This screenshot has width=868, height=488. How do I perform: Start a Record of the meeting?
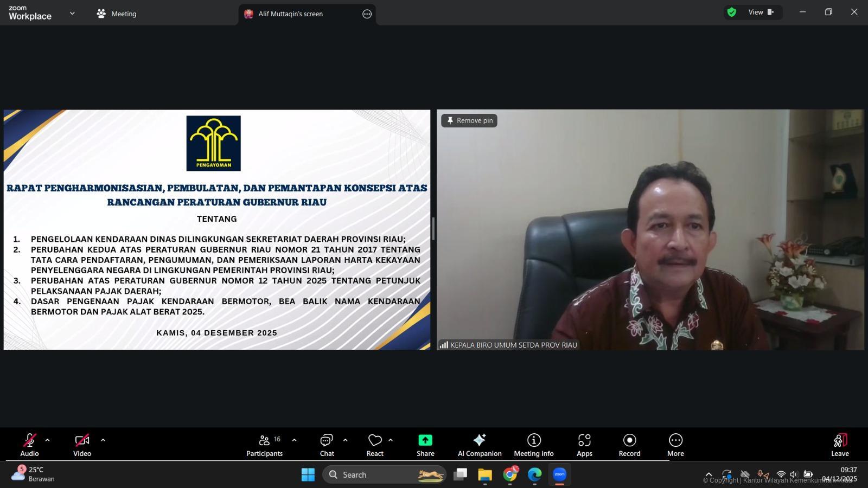(x=629, y=445)
